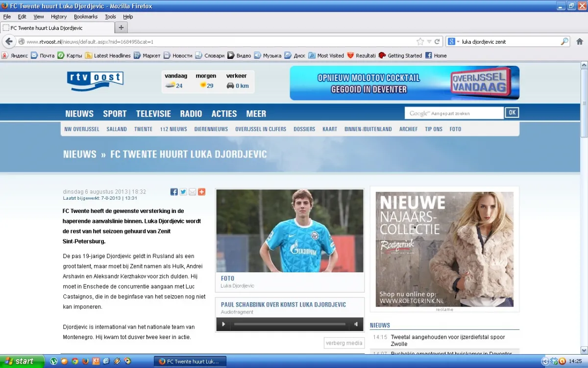Click the OK search button
This screenshot has height=368, width=588.
click(512, 113)
